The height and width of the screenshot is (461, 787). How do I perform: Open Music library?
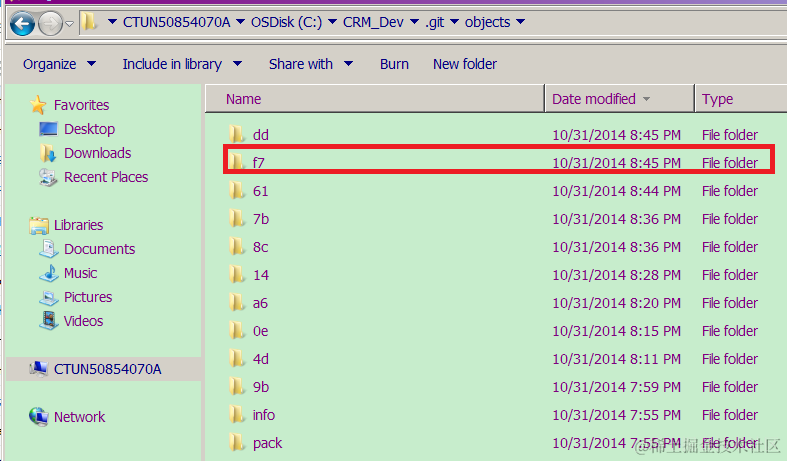pos(80,273)
